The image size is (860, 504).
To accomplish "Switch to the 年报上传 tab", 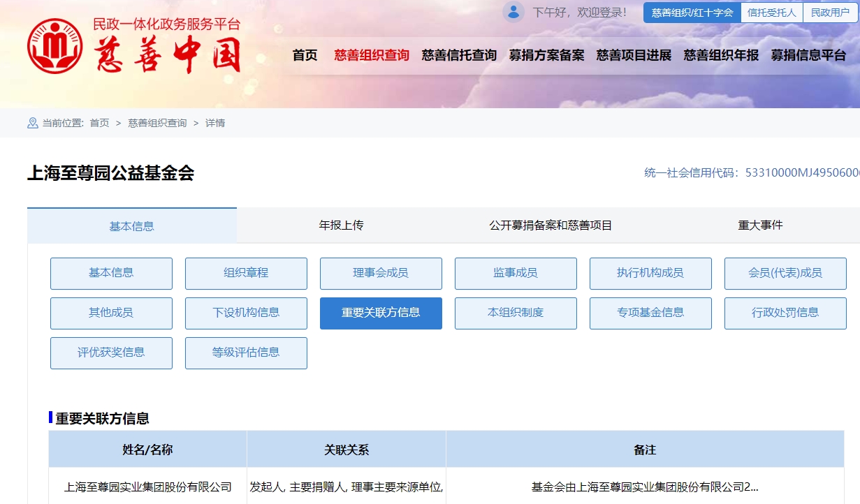I will 342,225.
